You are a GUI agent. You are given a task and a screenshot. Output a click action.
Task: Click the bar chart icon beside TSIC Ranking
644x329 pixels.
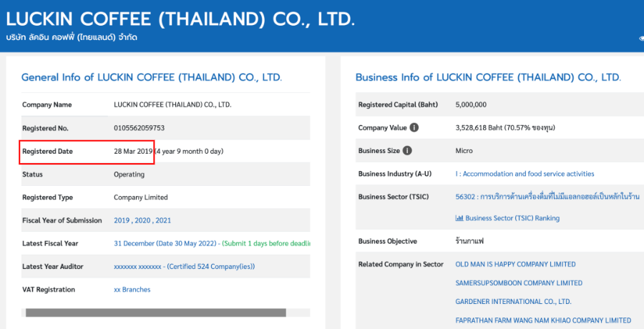(x=459, y=218)
